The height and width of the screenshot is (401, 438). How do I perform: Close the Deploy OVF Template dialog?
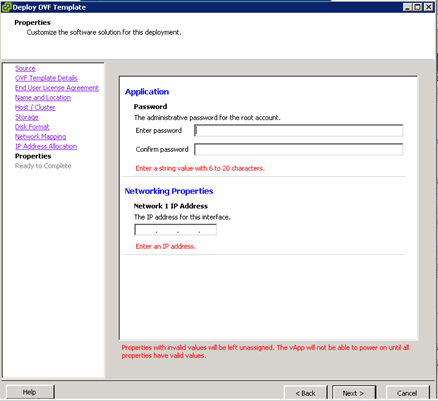click(x=428, y=7)
